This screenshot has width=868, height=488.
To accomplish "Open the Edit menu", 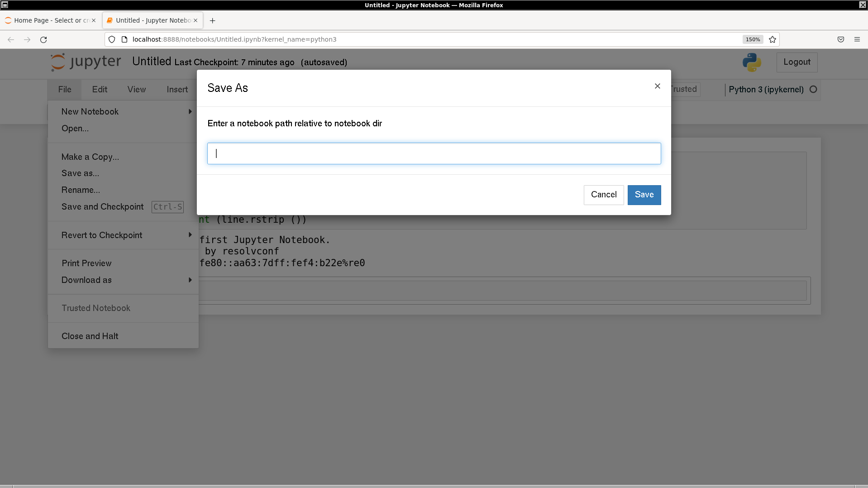I will pos(100,90).
